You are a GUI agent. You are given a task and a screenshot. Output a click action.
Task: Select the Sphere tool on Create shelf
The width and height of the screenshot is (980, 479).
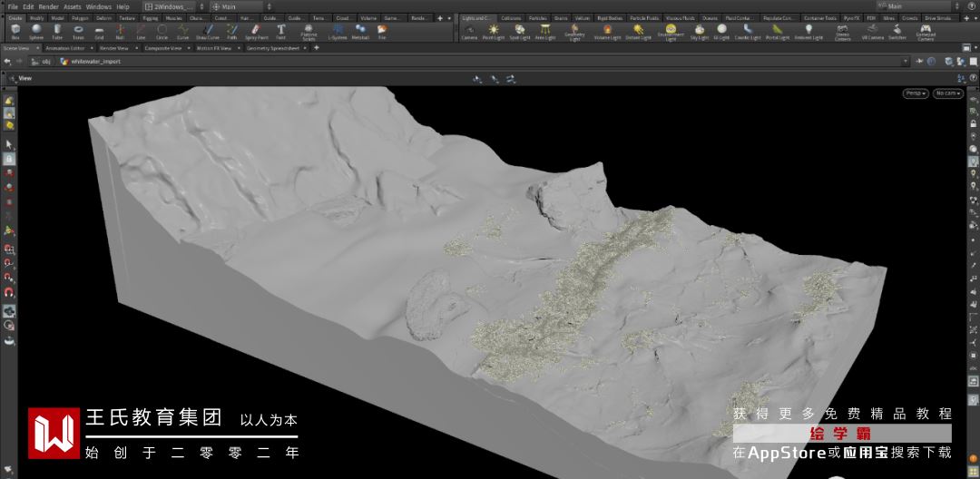[x=36, y=31]
